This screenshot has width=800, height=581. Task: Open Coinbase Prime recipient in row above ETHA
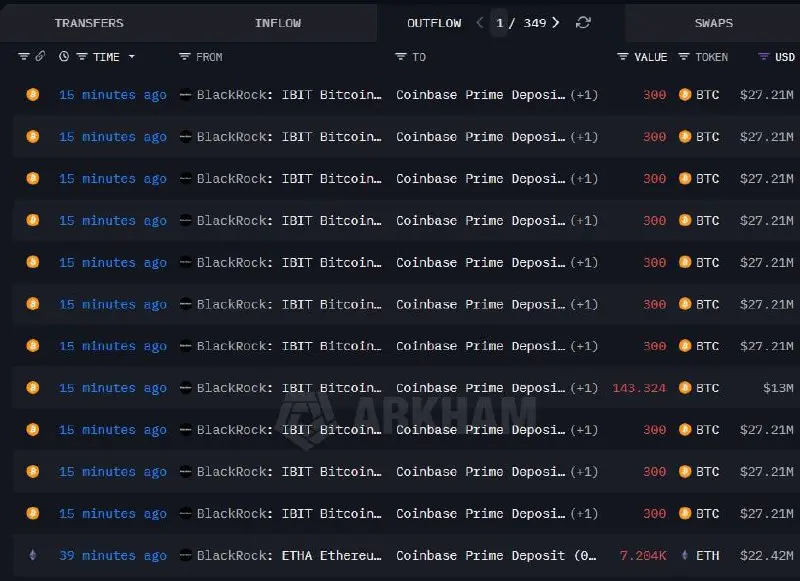click(x=481, y=514)
